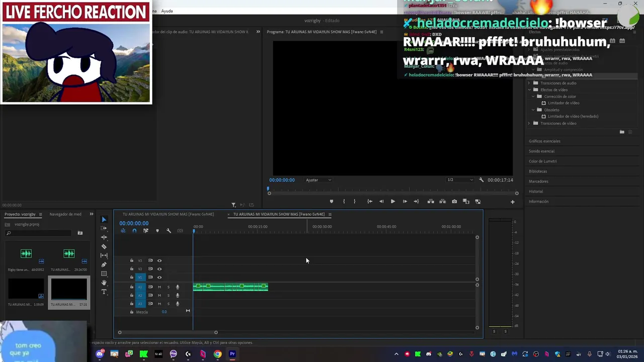
Task: Click the Extract button
Action: pos(442,202)
